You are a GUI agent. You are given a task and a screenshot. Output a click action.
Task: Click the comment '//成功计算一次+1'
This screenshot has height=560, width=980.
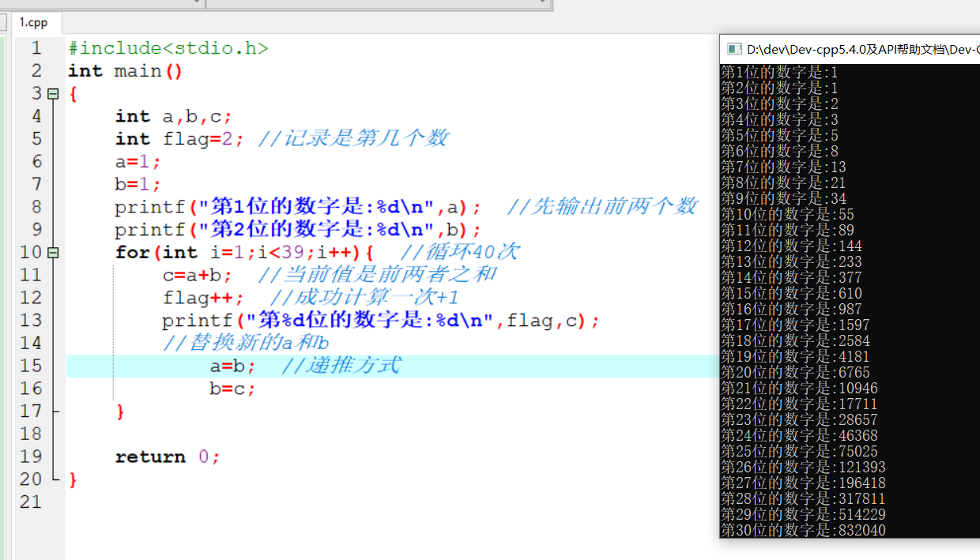click(364, 298)
